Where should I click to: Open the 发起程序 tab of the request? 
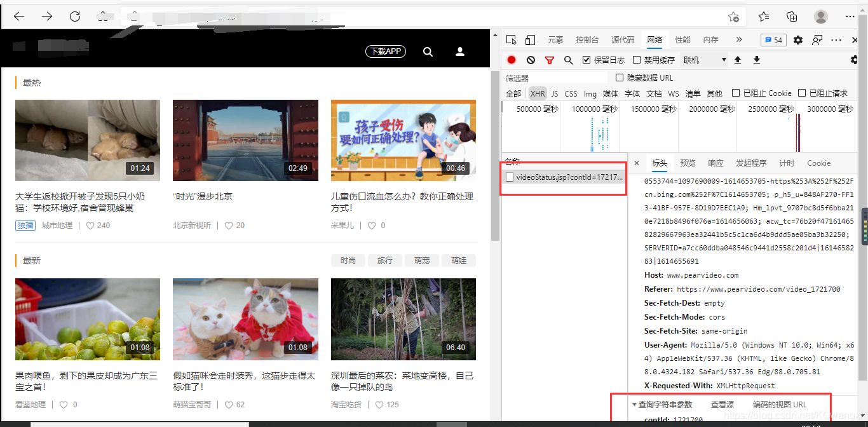(751, 163)
